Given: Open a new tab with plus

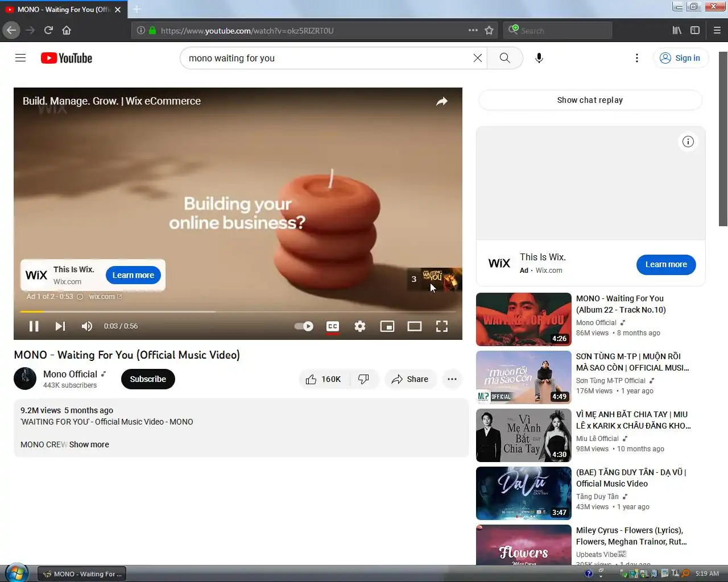Looking at the screenshot, I should click(137, 9).
